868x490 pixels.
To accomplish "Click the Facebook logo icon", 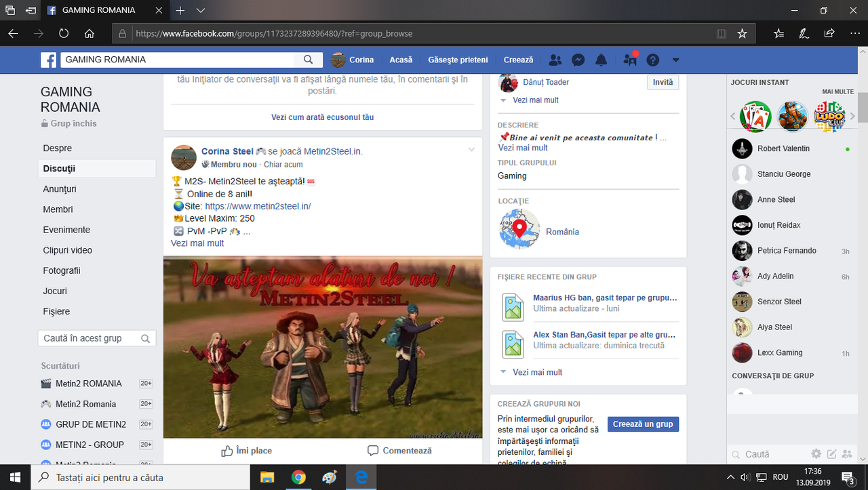I will pyautogui.click(x=48, y=60).
